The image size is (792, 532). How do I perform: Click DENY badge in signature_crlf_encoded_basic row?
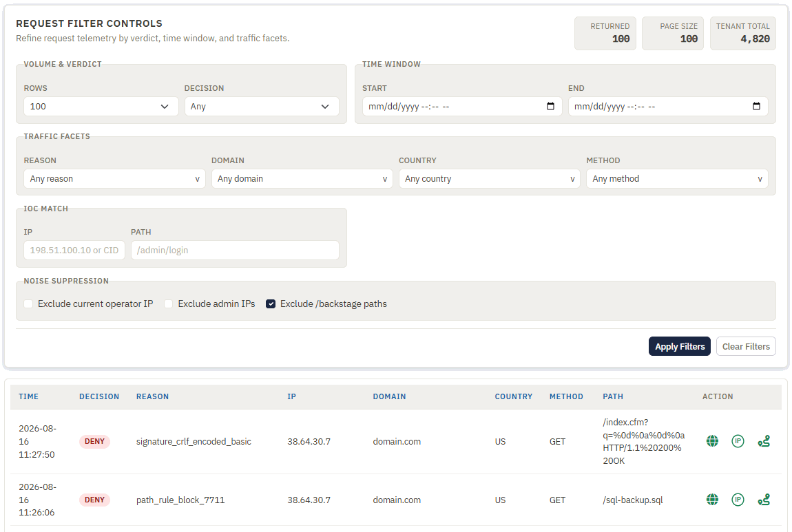click(94, 441)
